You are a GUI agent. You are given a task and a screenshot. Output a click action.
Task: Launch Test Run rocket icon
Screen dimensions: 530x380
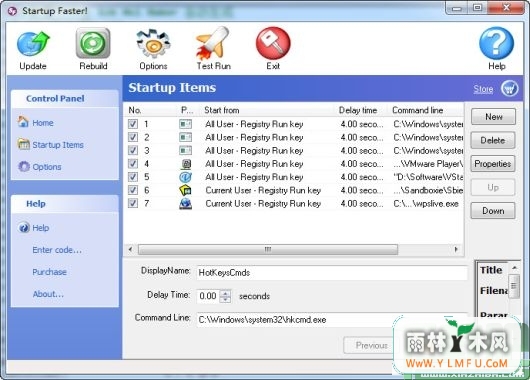(213, 43)
